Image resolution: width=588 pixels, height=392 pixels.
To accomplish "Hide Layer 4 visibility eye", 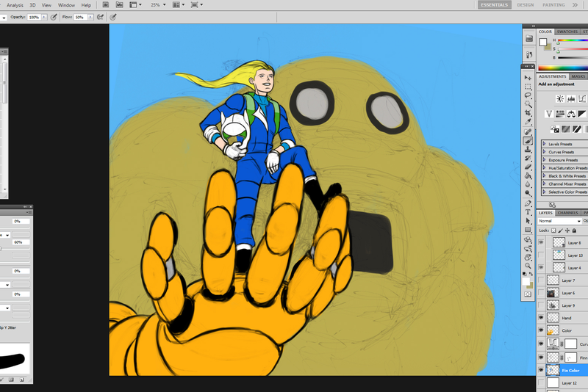I will (x=541, y=267).
